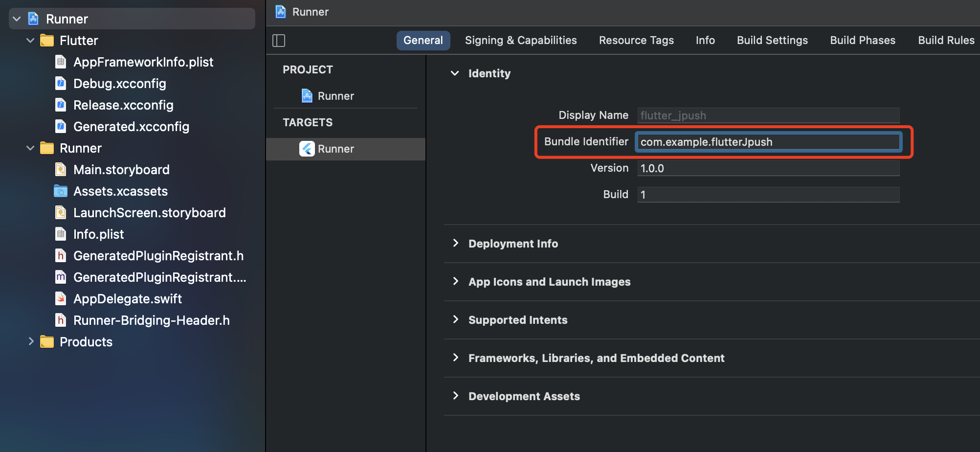This screenshot has height=452, width=980.
Task: Click the Runner-Bridging-Header.h header icon
Action: (61, 320)
